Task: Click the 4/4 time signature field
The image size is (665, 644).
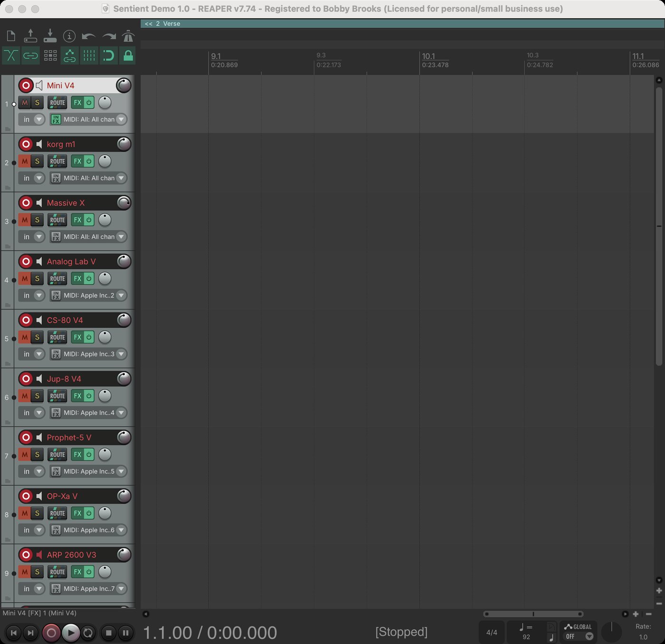Action: 492,633
